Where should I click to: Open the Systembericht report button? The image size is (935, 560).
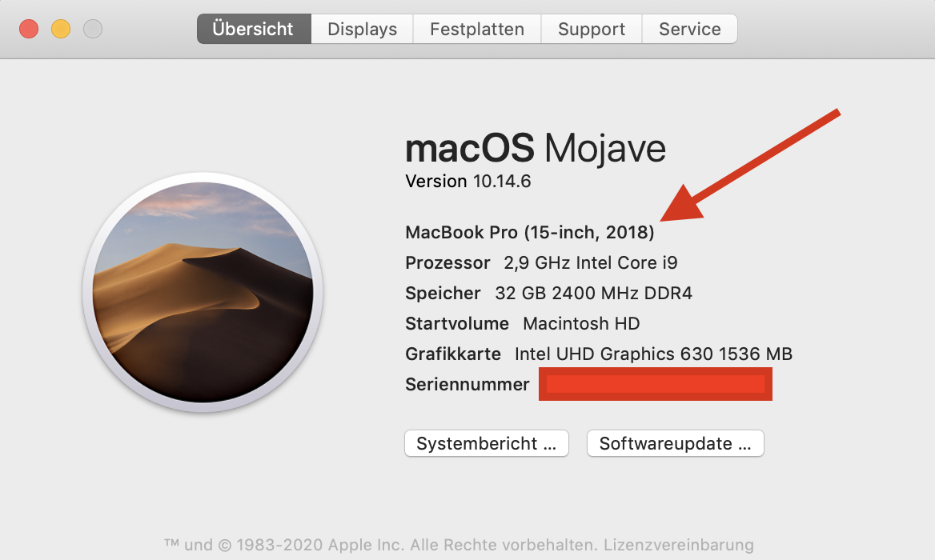(x=486, y=443)
